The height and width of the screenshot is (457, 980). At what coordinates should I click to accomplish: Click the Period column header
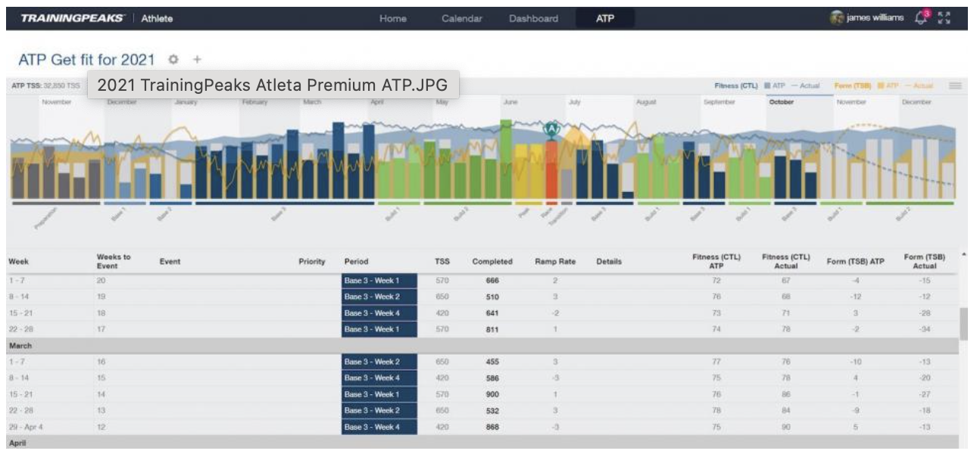click(x=356, y=262)
